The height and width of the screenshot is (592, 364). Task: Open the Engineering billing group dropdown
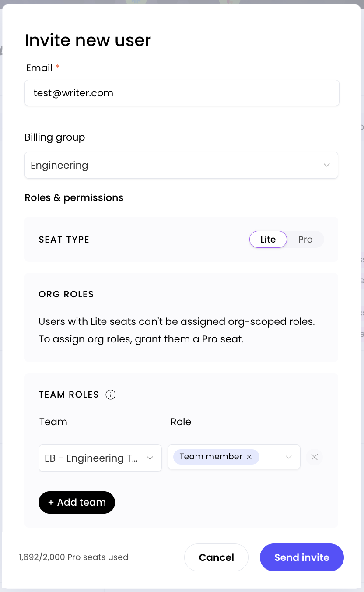[x=181, y=165]
